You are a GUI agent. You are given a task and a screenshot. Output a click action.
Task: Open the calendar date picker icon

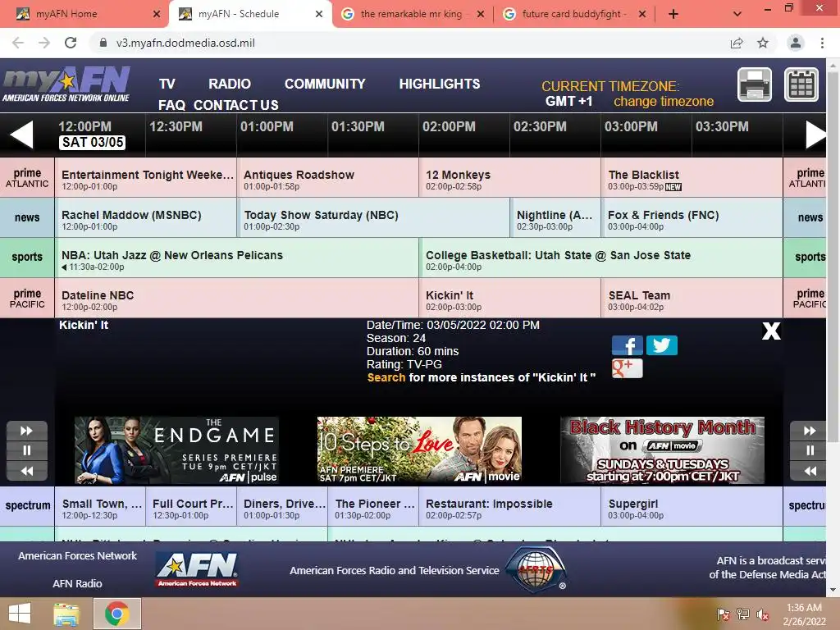tap(801, 84)
